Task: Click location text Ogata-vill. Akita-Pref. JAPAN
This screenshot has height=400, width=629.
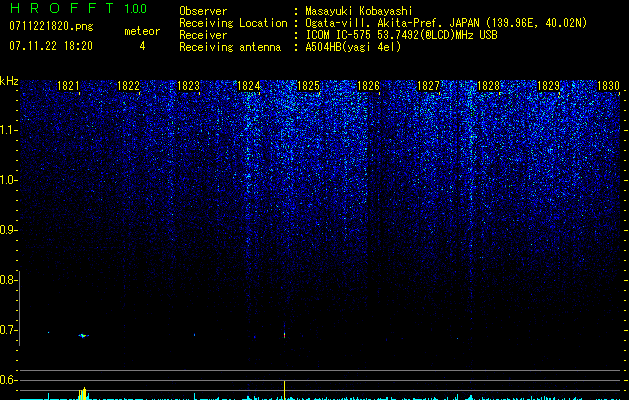Action: 391,23
